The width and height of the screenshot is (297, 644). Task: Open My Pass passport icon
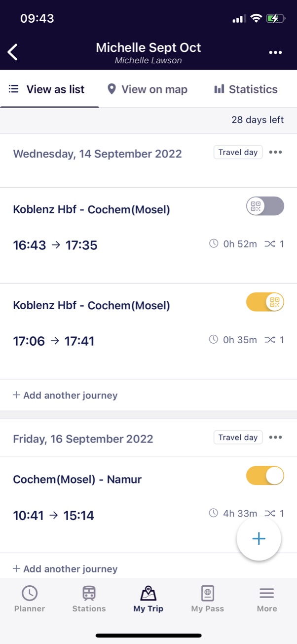pyautogui.click(x=208, y=593)
